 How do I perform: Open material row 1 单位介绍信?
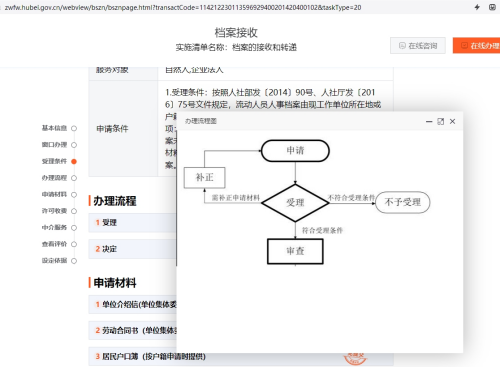[x=132, y=304]
